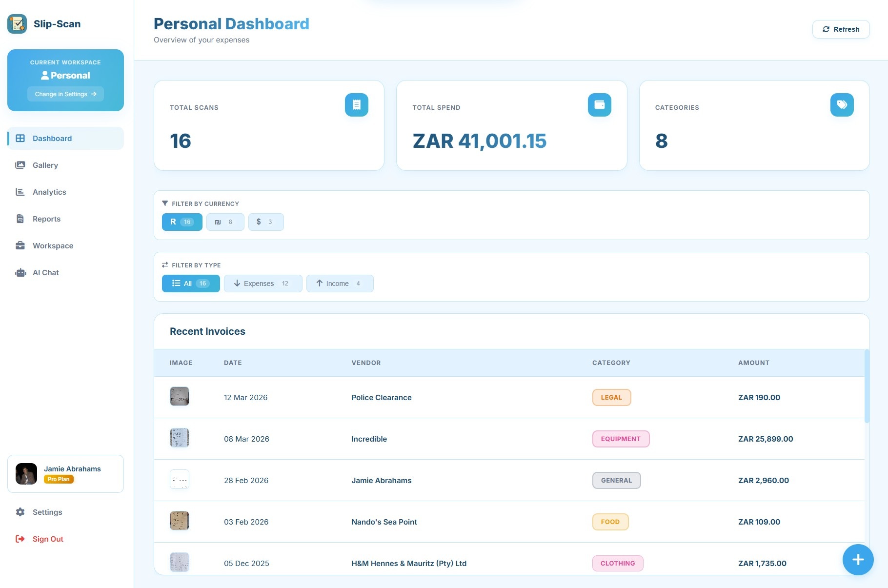Click the card icon on Total Spend panel

pyautogui.click(x=599, y=104)
